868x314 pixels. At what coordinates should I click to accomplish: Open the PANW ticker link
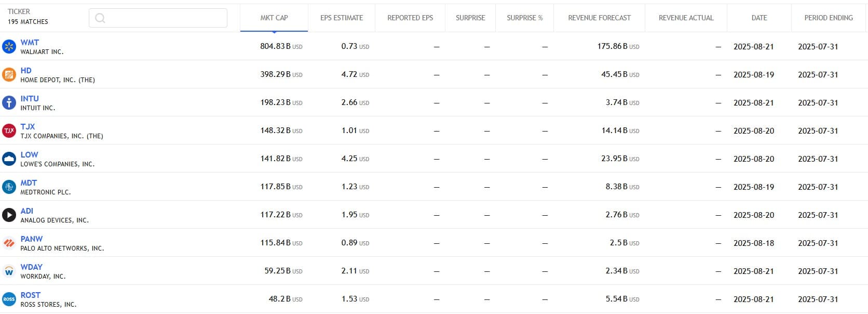click(32, 239)
